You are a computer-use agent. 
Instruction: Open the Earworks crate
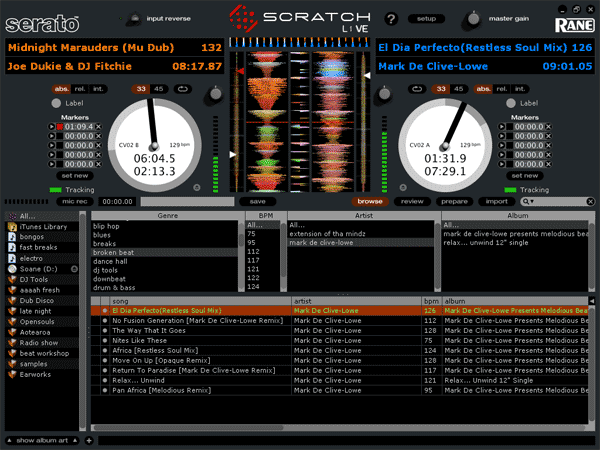coord(42,375)
